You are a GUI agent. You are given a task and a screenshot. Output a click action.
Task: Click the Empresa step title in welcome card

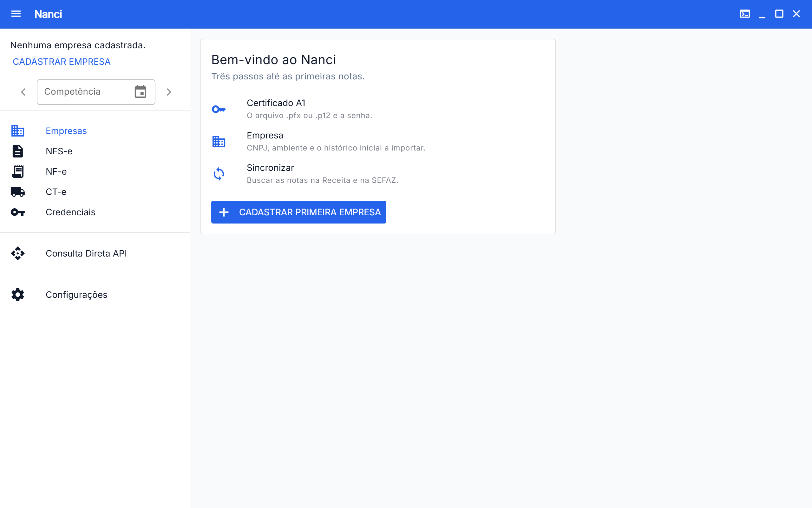click(265, 135)
